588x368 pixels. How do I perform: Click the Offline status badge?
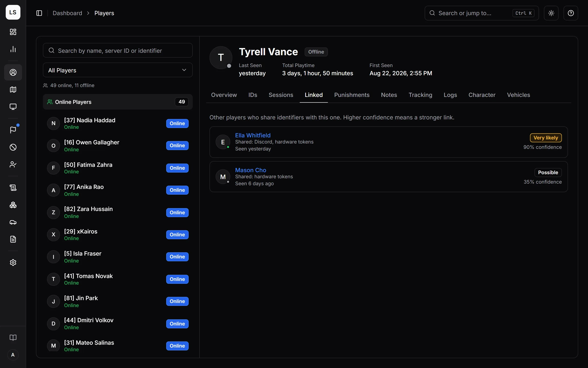coord(316,52)
